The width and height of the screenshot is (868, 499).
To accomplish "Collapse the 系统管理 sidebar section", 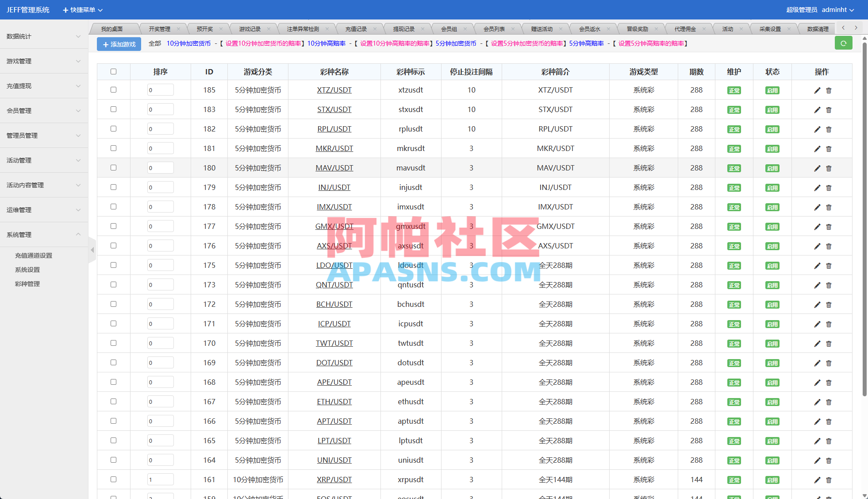I will 43,234.
